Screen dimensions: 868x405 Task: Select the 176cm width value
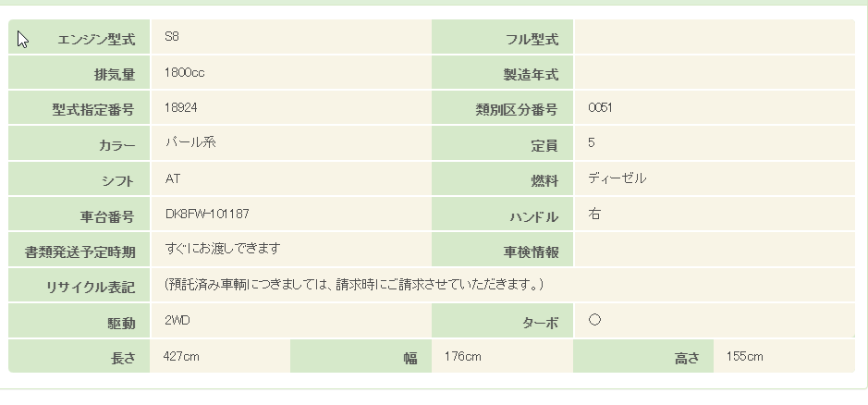tap(462, 356)
